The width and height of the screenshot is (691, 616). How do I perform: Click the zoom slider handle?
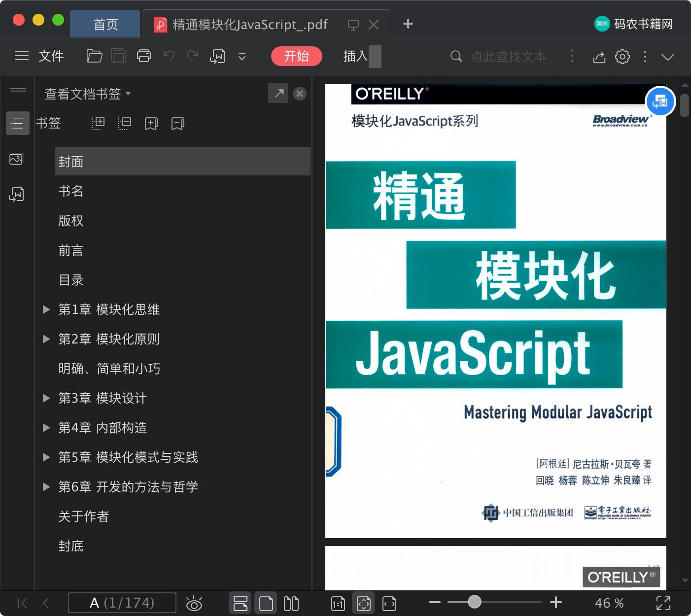pyautogui.click(x=474, y=602)
